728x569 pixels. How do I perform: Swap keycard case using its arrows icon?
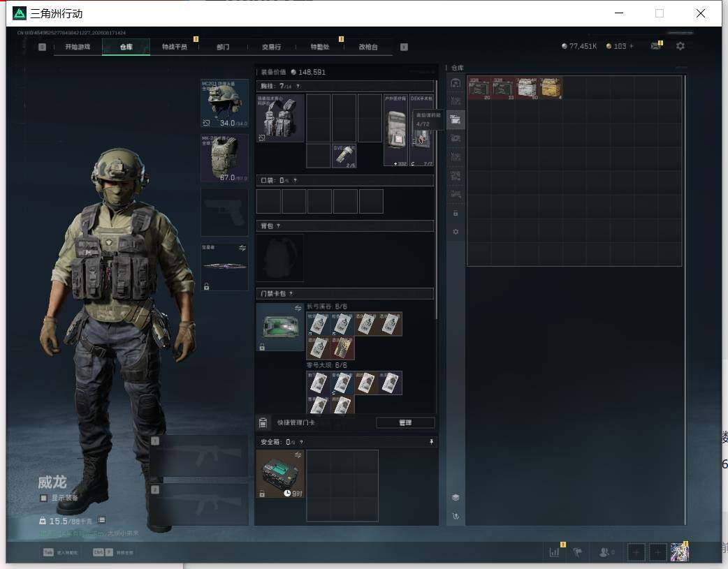[298, 308]
